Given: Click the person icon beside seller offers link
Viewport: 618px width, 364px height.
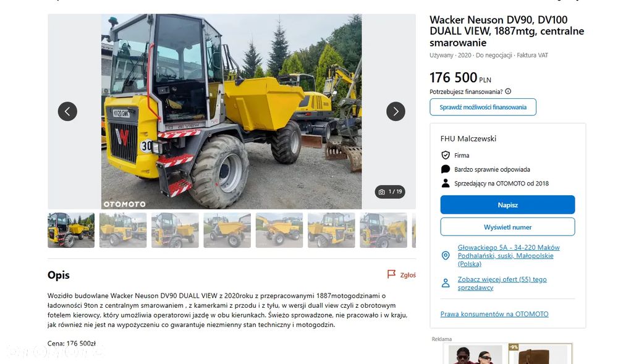Looking at the screenshot, I should 446,283.
